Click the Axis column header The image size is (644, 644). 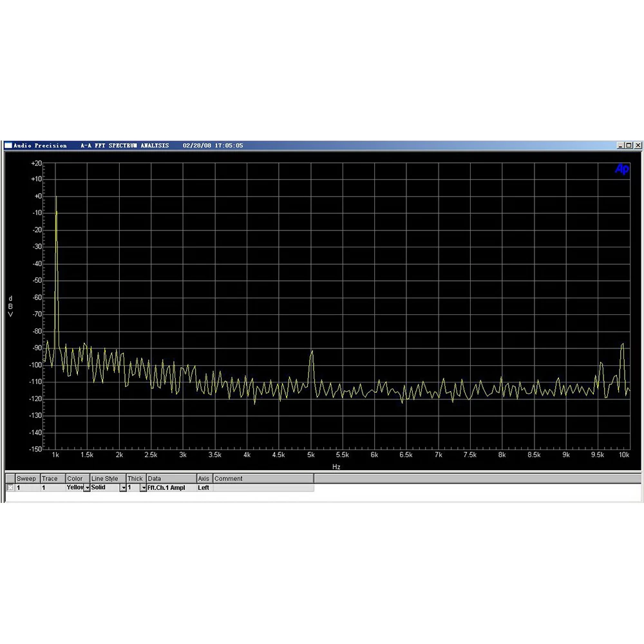point(205,478)
